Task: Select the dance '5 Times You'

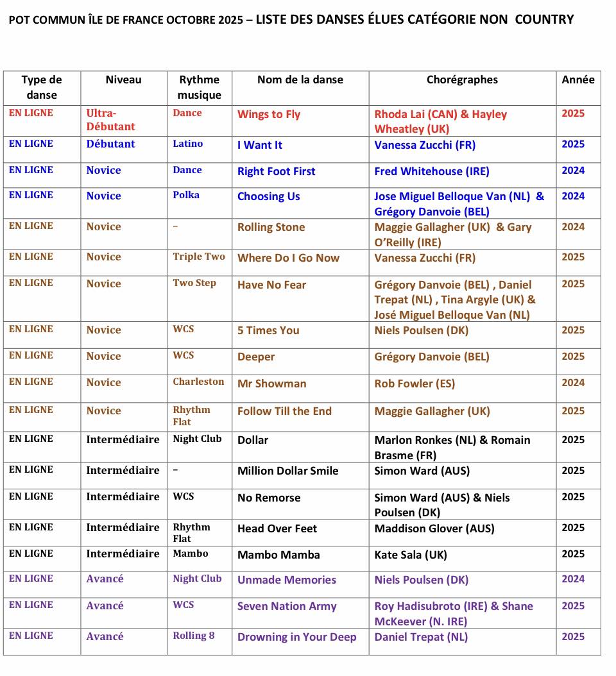Action: point(268,331)
